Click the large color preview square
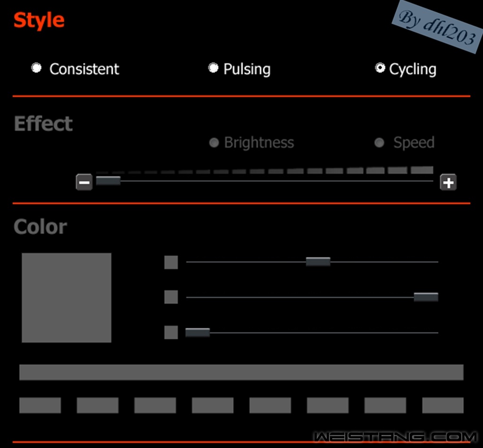 pyautogui.click(x=67, y=297)
